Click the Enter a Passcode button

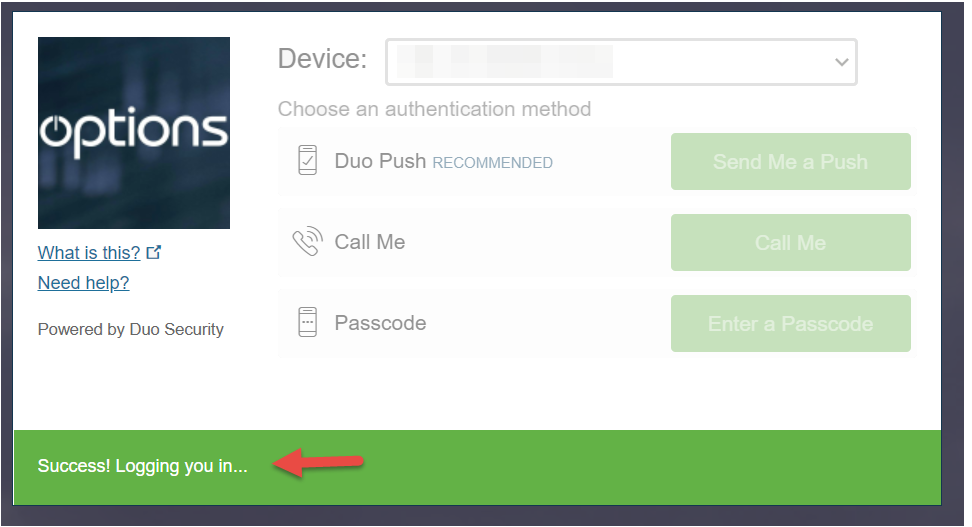click(x=790, y=324)
